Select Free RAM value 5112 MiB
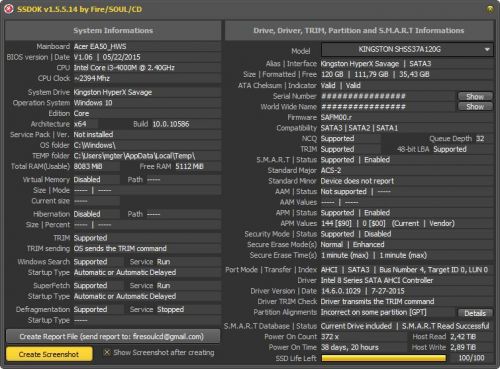 point(189,167)
